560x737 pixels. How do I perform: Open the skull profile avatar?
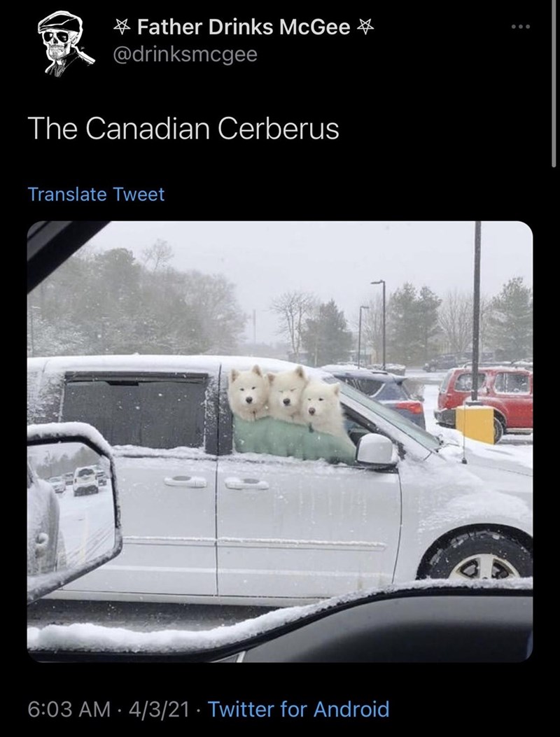[x=66, y=43]
